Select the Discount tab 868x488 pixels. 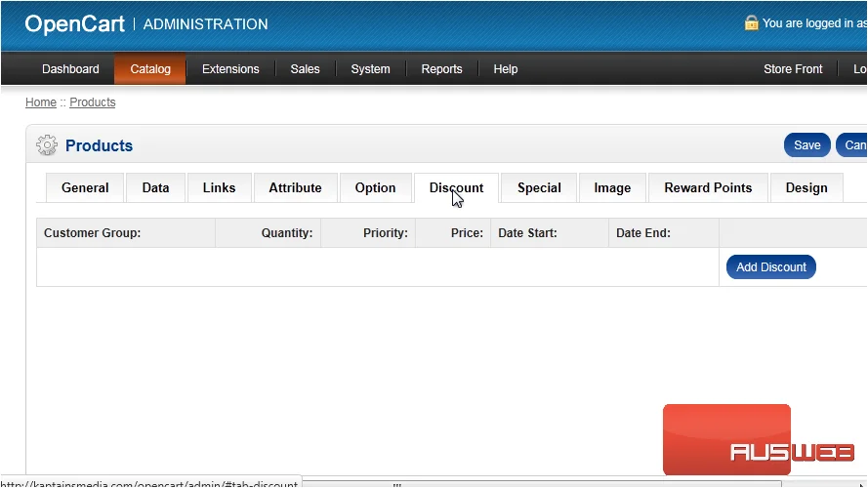click(456, 188)
